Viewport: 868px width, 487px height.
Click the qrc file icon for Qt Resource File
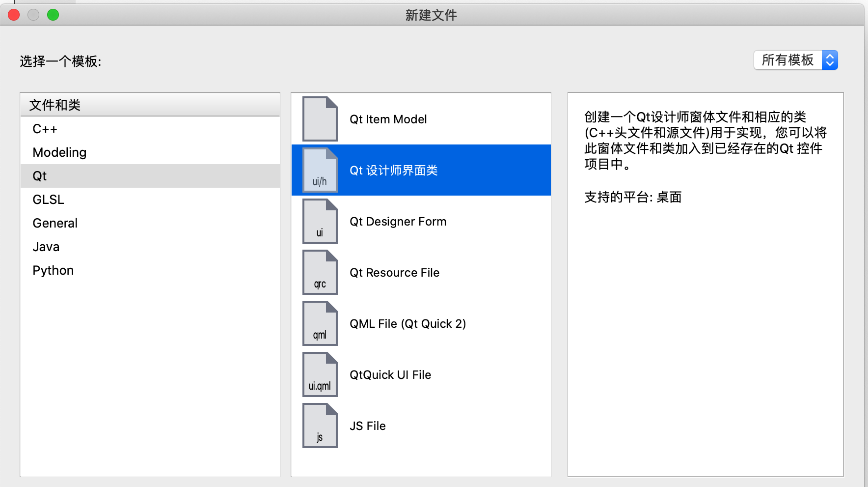[320, 272]
